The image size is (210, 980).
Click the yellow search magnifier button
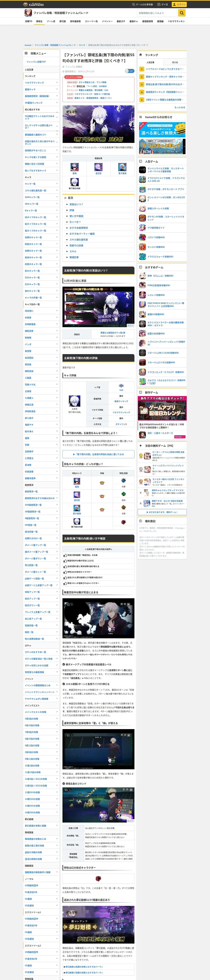pyautogui.click(x=182, y=13)
